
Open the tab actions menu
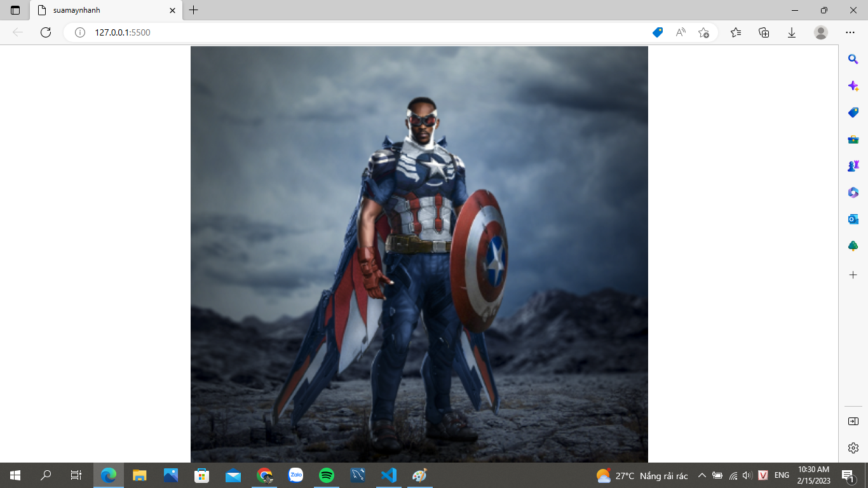(15, 10)
